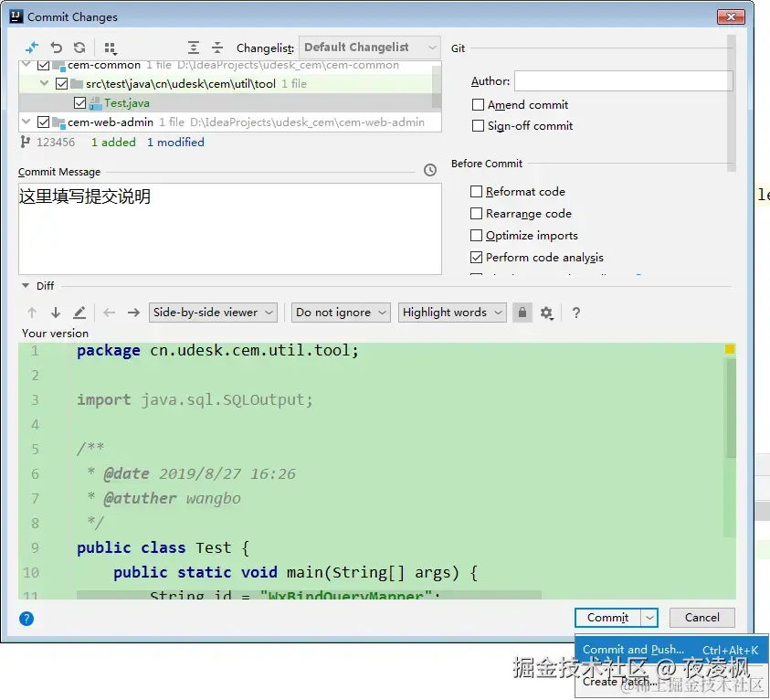
Task: Click the IntelliJ icon in title bar
Action: [x=16, y=16]
